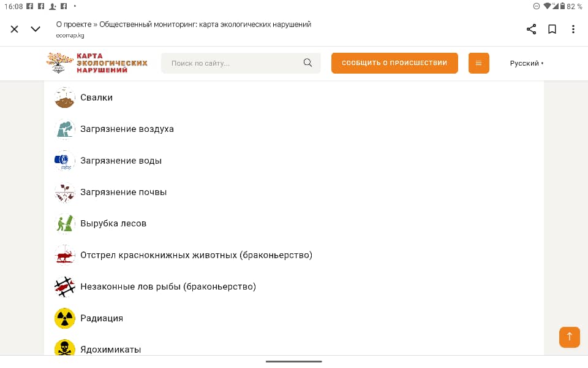Bookmark this page
This screenshot has height=368, width=588.
tap(552, 29)
